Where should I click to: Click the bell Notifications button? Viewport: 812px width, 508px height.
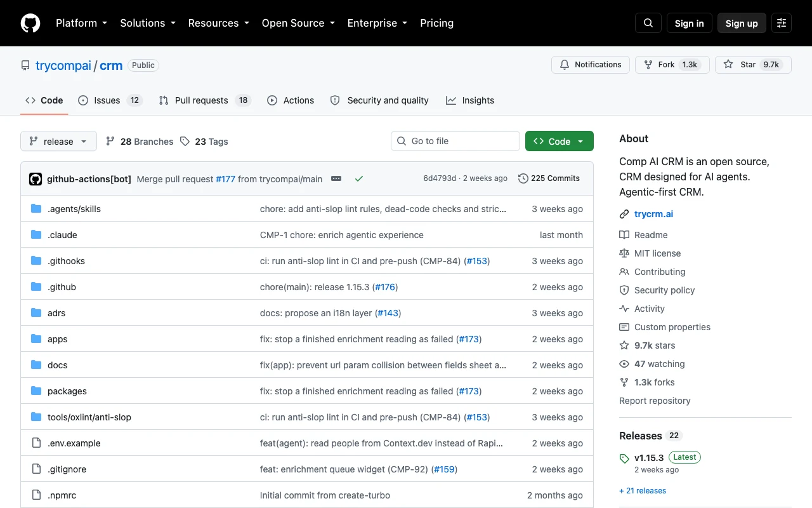pyautogui.click(x=591, y=65)
